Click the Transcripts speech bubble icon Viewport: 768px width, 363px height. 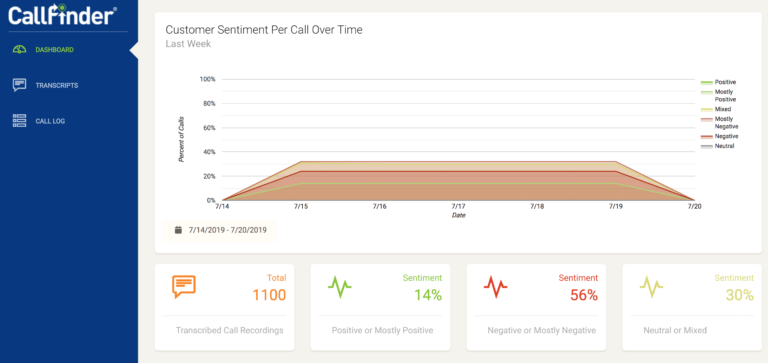pos(20,85)
